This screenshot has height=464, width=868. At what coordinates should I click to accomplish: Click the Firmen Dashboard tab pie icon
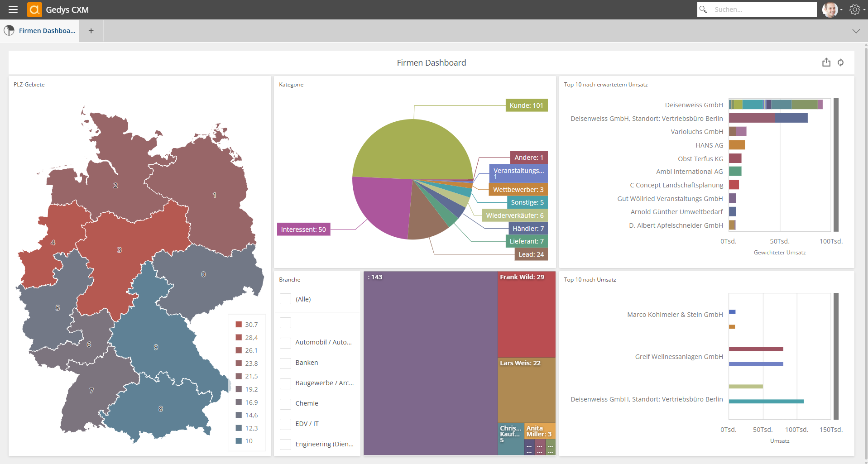(x=9, y=30)
